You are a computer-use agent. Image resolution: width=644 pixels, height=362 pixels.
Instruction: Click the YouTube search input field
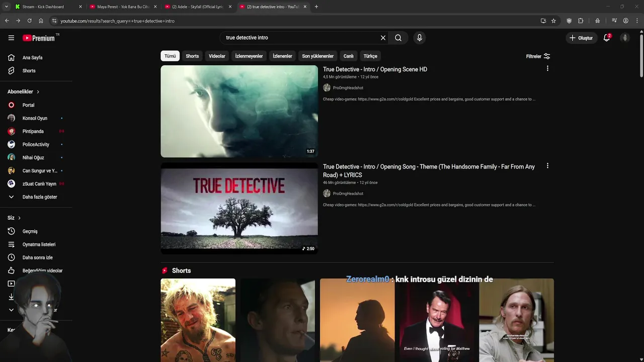click(x=299, y=38)
